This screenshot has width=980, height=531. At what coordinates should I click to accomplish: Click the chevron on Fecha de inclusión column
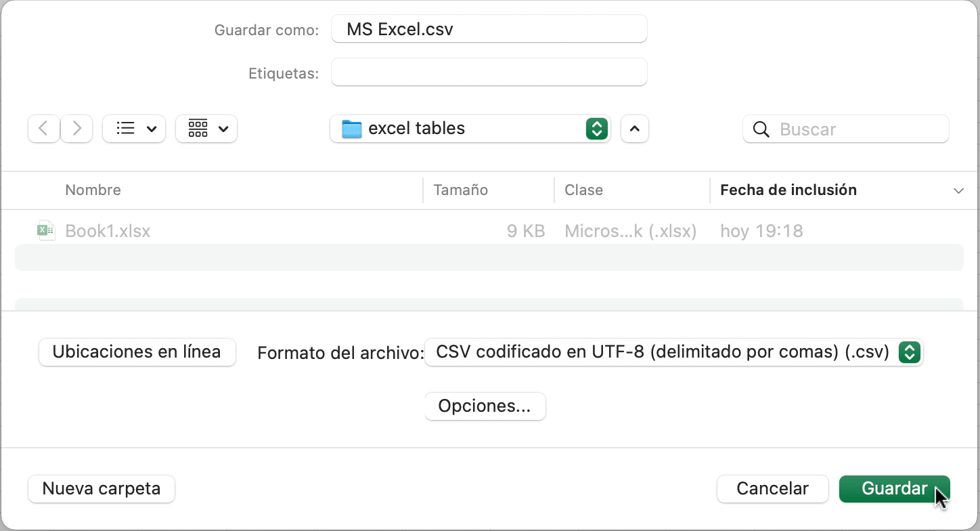(x=958, y=190)
